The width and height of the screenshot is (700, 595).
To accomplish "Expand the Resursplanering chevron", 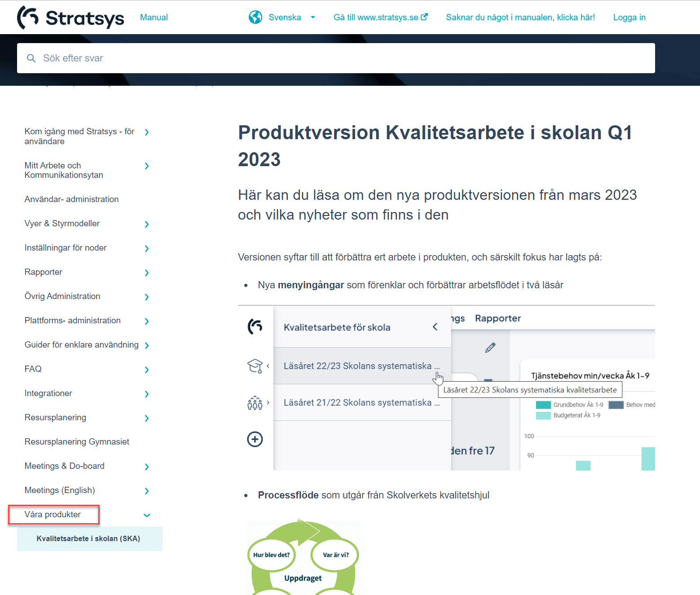I will point(147,418).
